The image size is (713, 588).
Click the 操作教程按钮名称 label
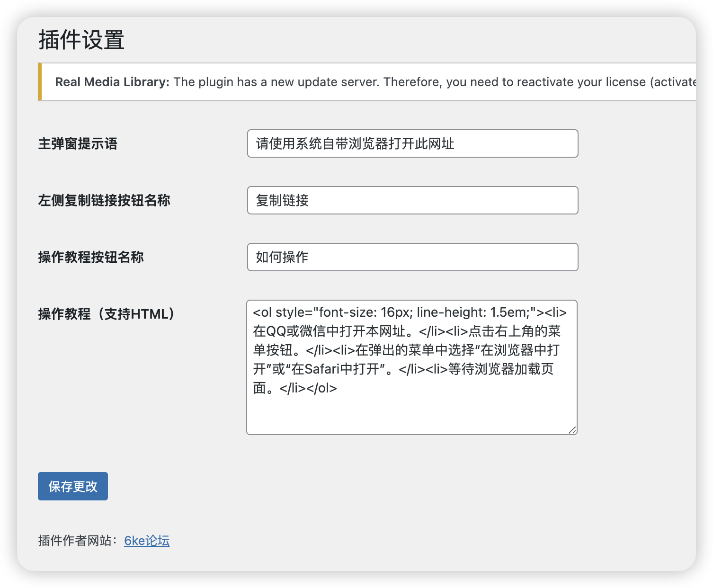(x=91, y=257)
